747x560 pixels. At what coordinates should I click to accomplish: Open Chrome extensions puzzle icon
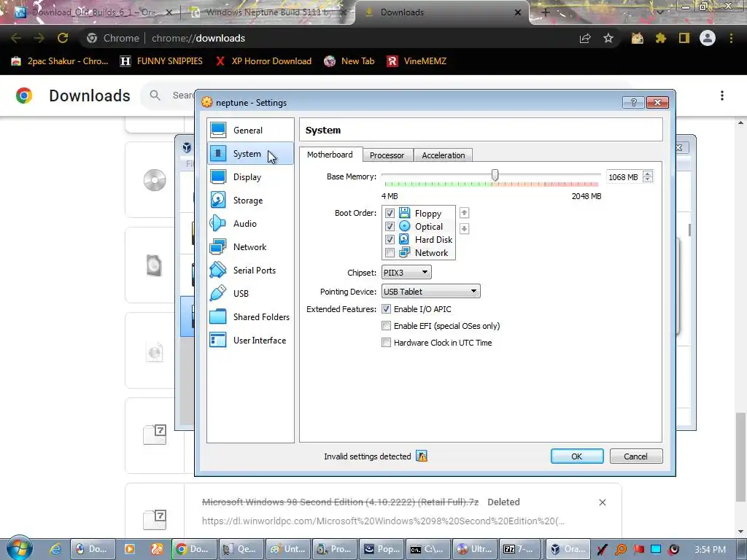pyautogui.click(x=660, y=38)
